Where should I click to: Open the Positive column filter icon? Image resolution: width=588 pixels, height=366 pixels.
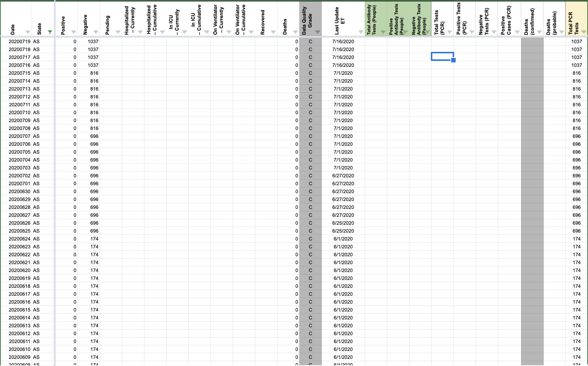pyautogui.click(x=73, y=32)
